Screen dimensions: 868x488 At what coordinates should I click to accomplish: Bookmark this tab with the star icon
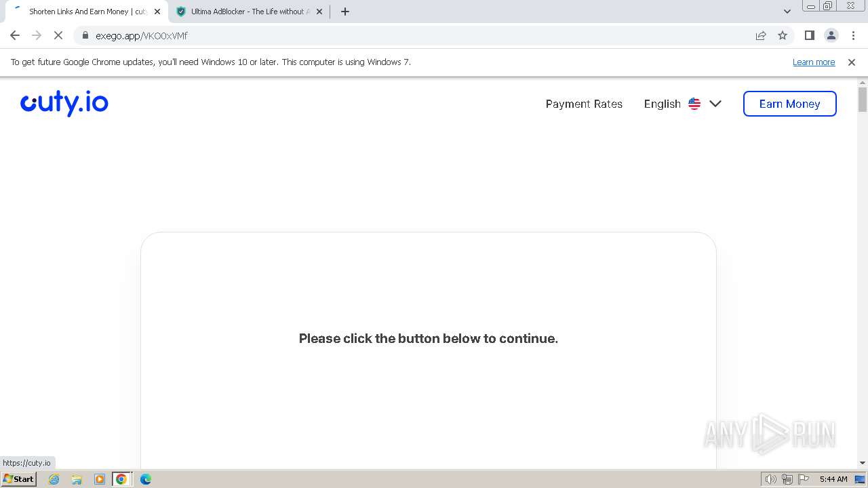783,35
